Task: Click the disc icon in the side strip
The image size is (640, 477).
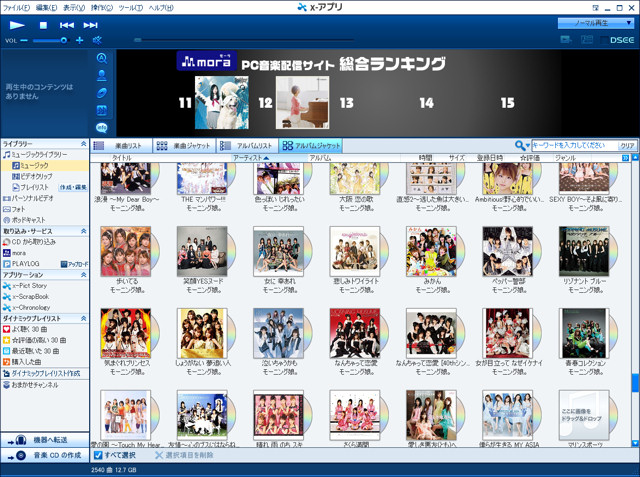Action: (x=102, y=93)
